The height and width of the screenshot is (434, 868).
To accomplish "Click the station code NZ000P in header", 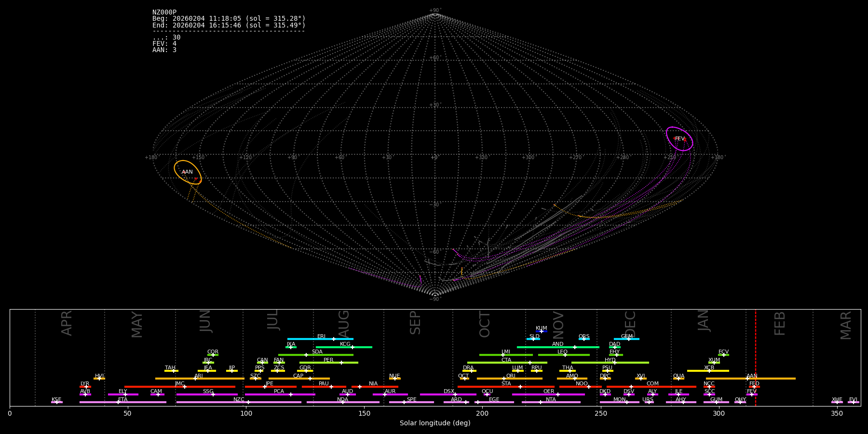I will point(164,13).
